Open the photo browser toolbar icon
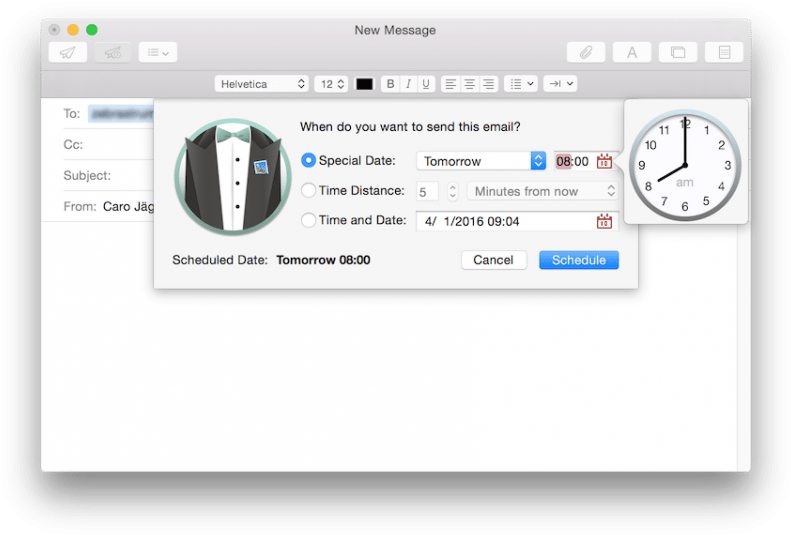Screen dimensions: 791x535 [678, 52]
